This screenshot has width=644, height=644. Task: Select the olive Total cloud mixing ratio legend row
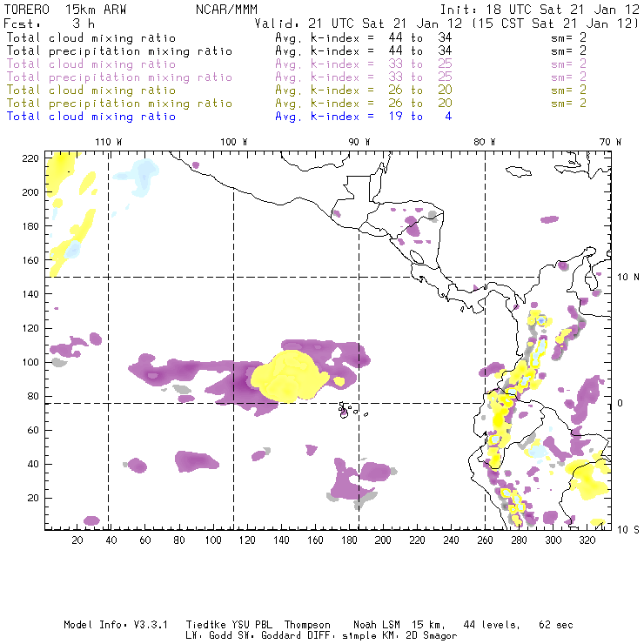click(296, 91)
